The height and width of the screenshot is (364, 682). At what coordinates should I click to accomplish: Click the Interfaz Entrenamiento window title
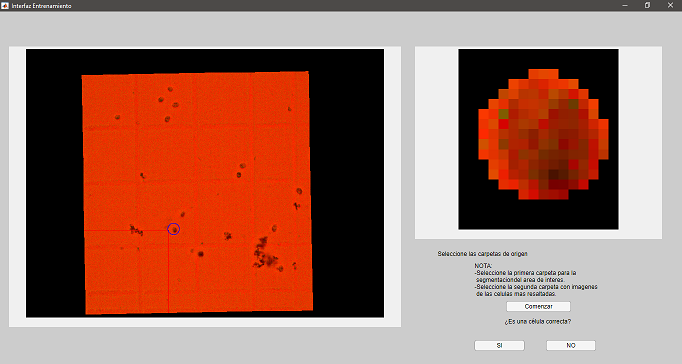click(x=41, y=6)
